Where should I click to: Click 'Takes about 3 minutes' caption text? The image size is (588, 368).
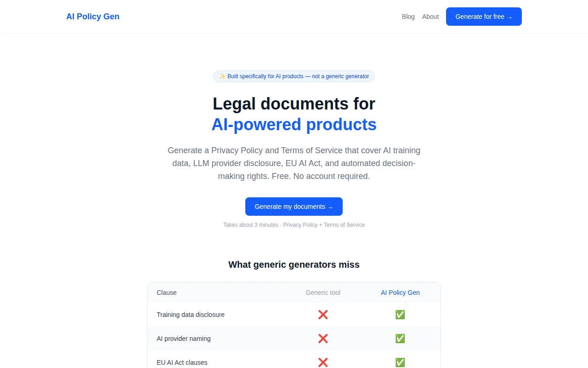(x=294, y=225)
